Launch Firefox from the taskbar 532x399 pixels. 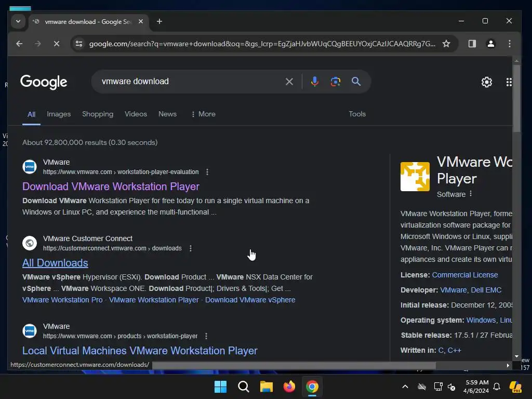289,387
